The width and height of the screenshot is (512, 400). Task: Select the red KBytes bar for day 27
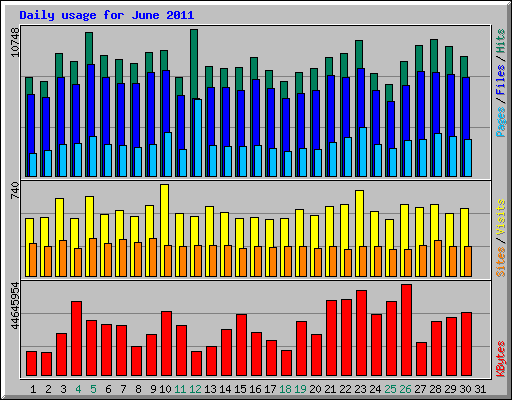click(421, 359)
